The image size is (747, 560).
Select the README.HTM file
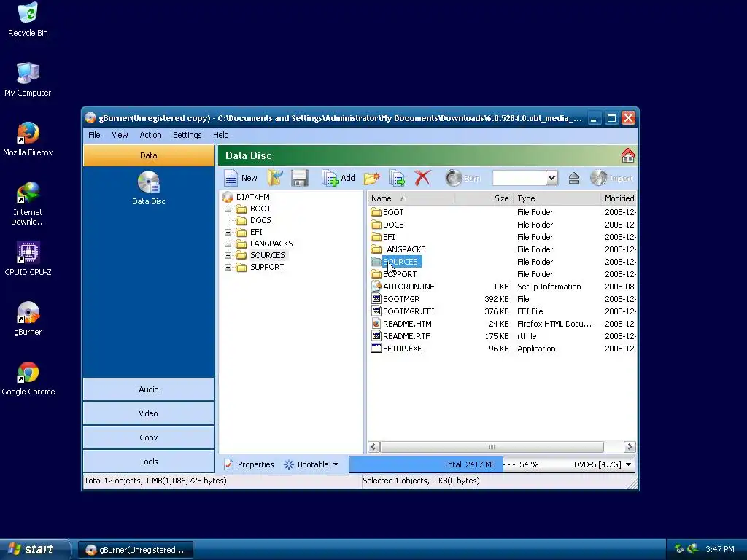coord(407,323)
